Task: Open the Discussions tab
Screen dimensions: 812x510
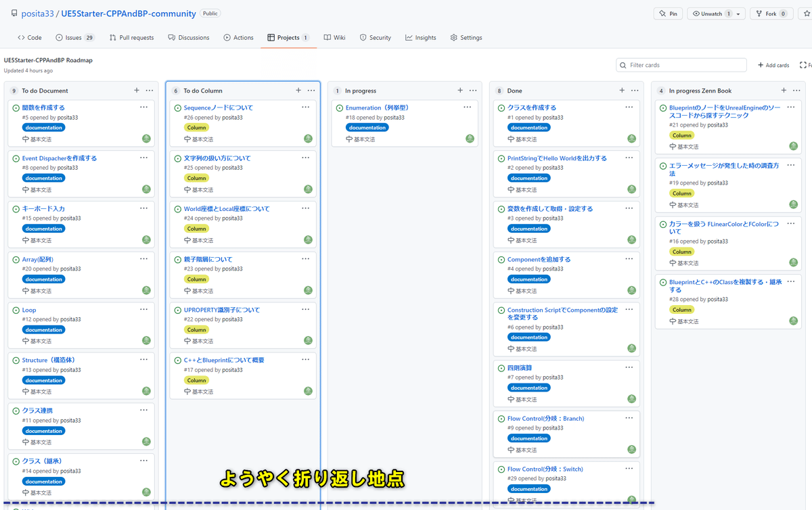Action: pos(189,38)
